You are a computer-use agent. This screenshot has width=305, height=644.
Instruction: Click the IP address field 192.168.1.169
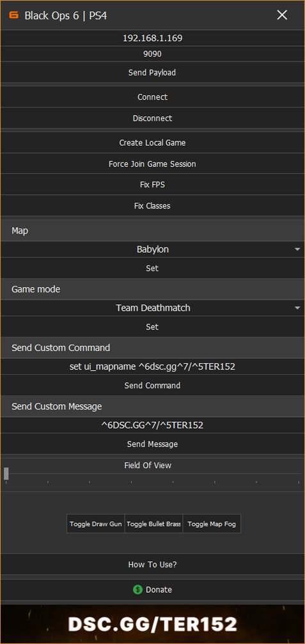tap(152, 38)
